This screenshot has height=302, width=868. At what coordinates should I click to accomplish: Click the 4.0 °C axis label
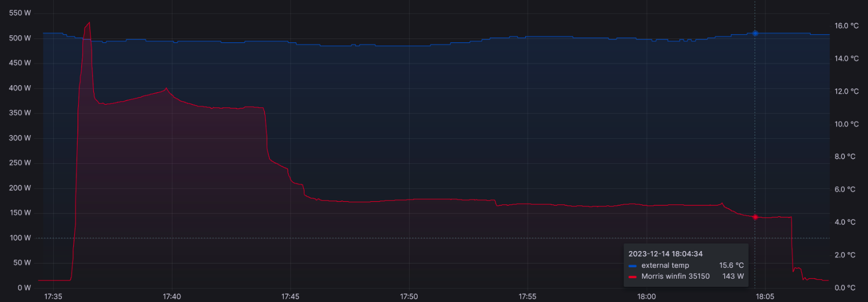point(845,222)
